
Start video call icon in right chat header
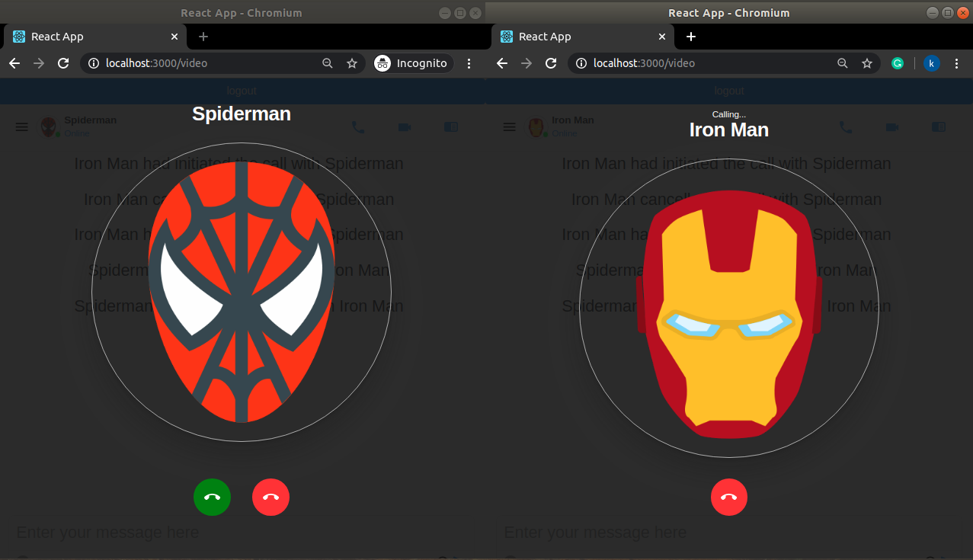pyautogui.click(x=892, y=127)
